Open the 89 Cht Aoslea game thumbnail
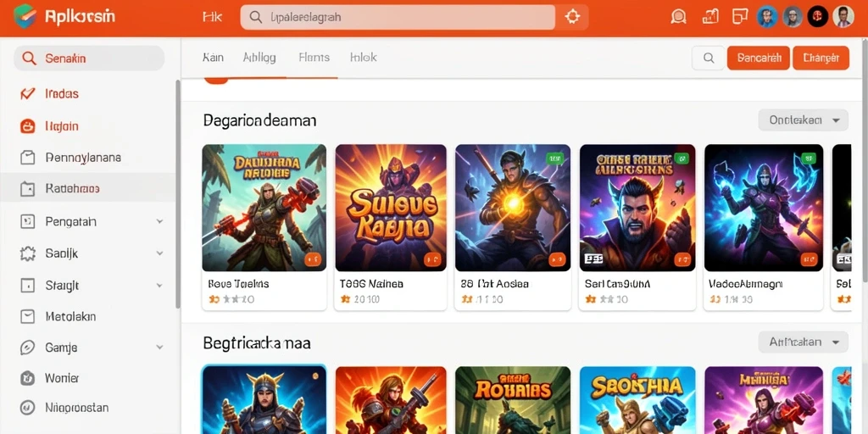This screenshot has height=434, width=868. click(513, 208)
